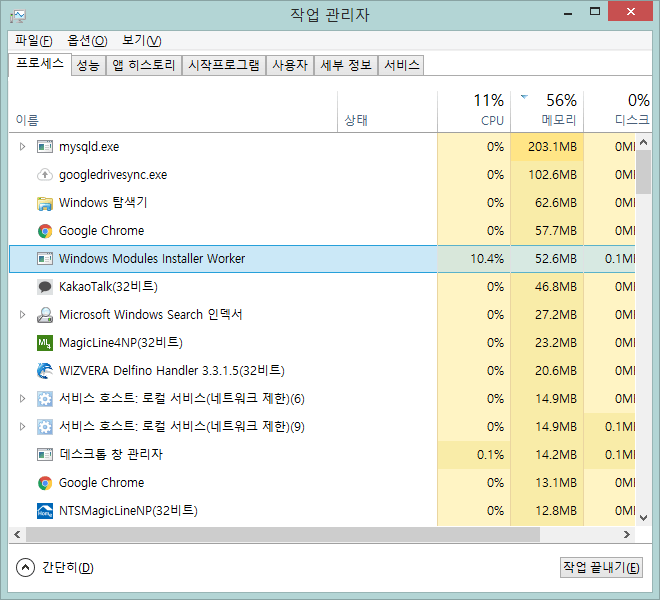Click the vertical scrollbar up arrow
This screenshot has width=660, height=600.
pyautogui.click(x=643, y=142)
